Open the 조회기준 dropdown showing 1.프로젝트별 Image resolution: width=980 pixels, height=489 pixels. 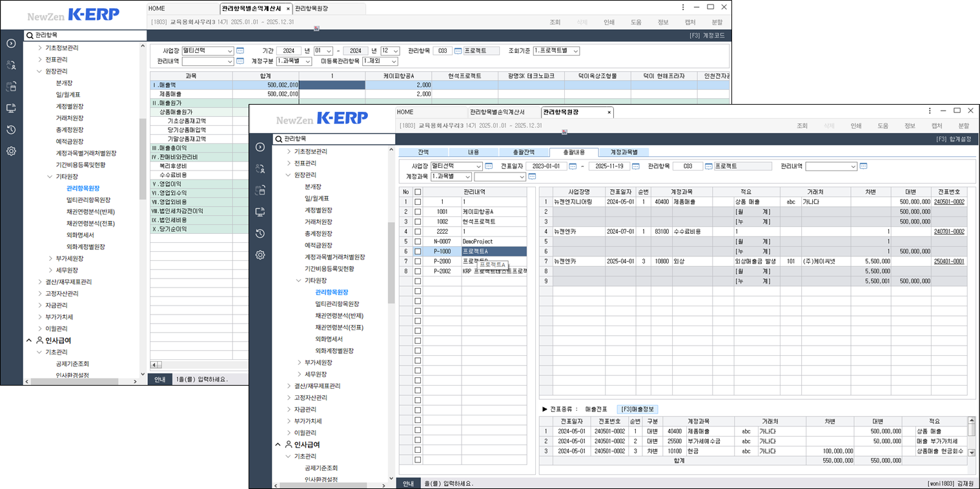tap(557, 50)
